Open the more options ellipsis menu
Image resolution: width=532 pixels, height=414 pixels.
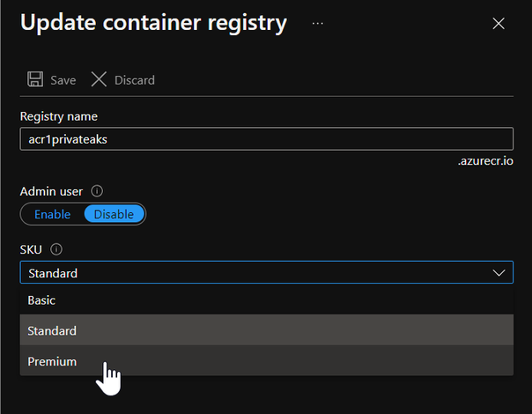(x=318, y=24)
